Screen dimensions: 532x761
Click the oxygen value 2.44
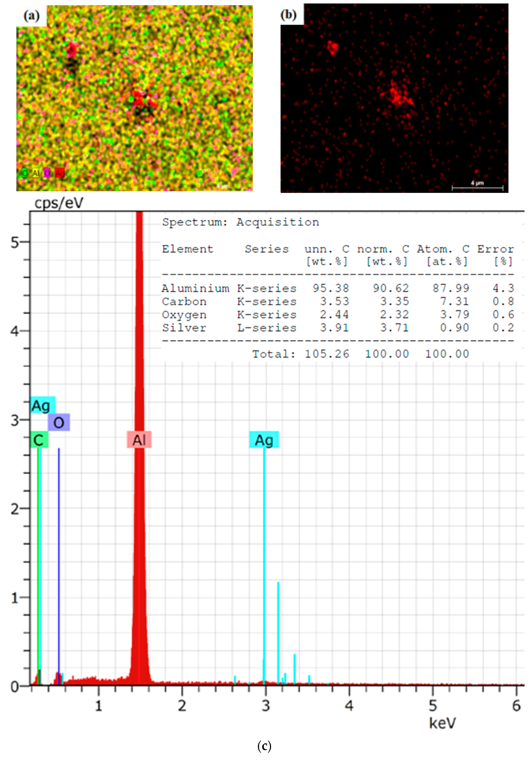tap(334, 315)
